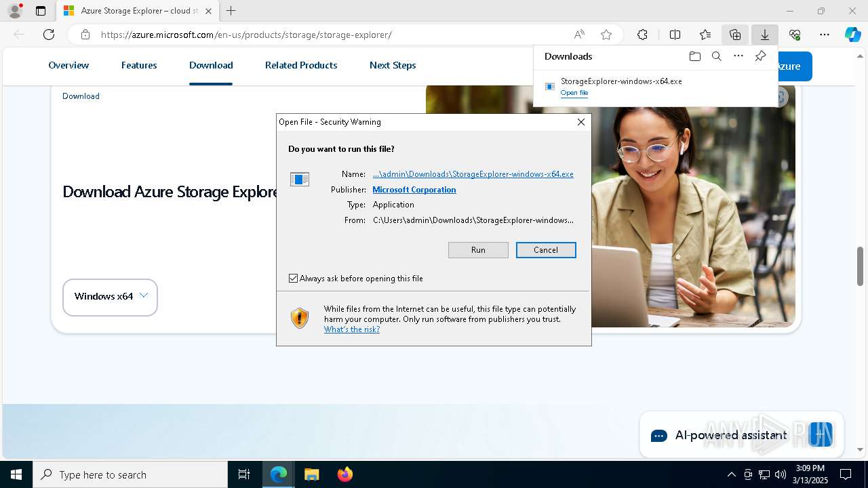The width and height of the screenshot is (868, 488).
Task: Switch to the Features tab
Action: point(139,65)
